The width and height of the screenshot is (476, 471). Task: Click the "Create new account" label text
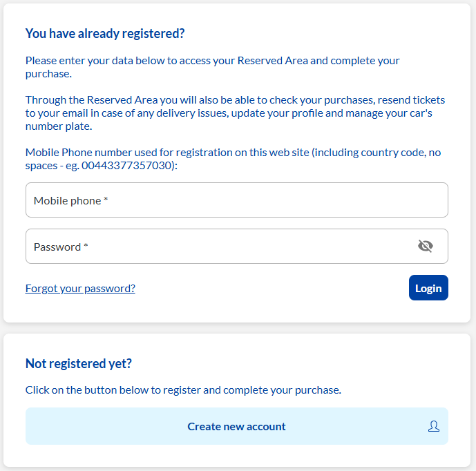[x=236, y=426]
